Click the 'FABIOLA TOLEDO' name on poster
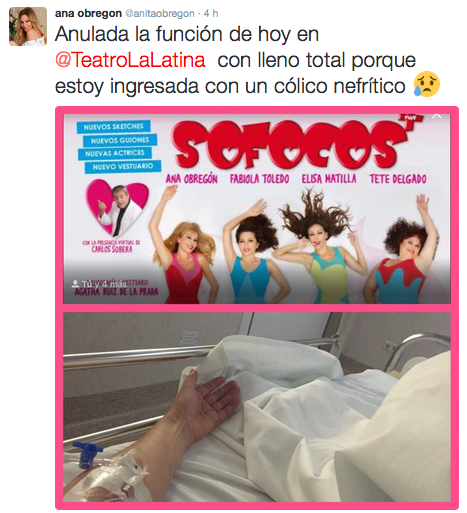This screenshot has height=513, width=467. [259, 179]
